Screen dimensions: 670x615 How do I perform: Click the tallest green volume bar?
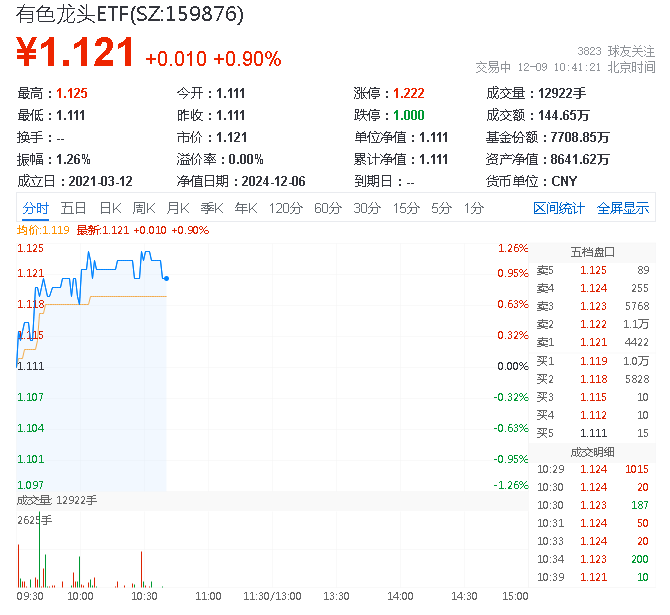[x=40, y=549]
